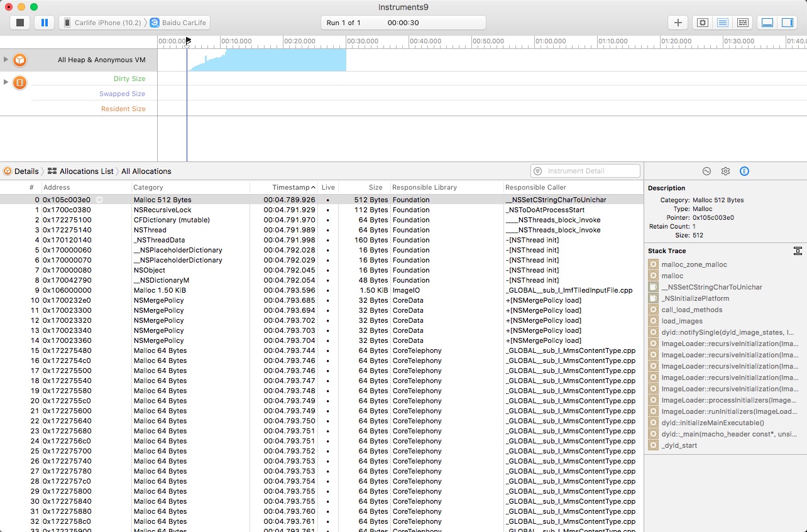Toggle the right inspector pane visibility
Screen dimensions: 807x532
(x=787, y=23)
